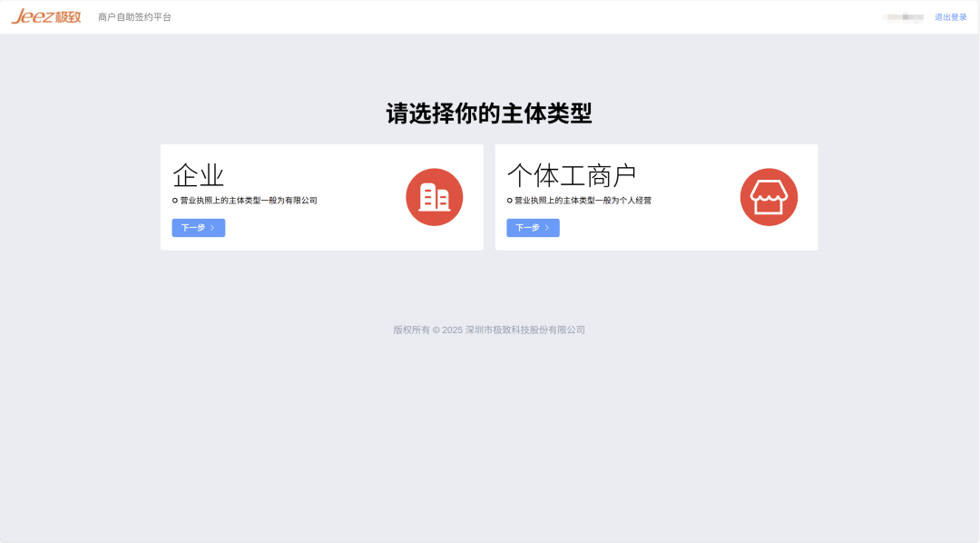Click the bullet dot before 企业 description text
This screenshot has height=543, width=980.
pos(172,200)
